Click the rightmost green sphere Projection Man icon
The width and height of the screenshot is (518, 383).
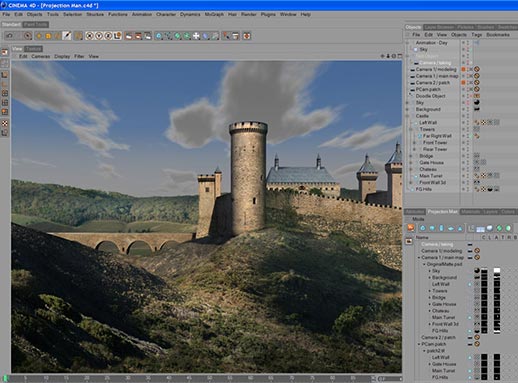tap(508, 228)
